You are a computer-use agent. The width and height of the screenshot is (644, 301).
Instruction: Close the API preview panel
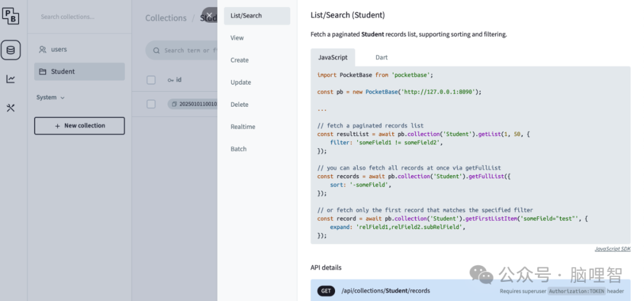[x=209, y=15]
